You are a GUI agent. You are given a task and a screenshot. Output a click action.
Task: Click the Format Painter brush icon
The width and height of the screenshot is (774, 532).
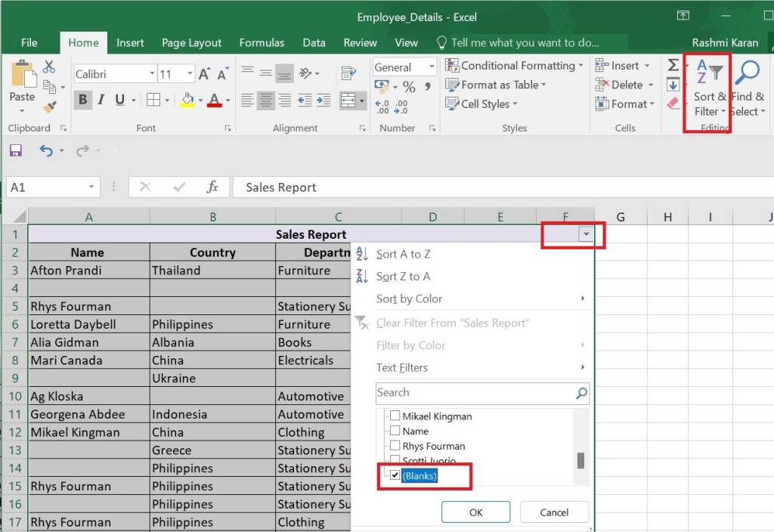pyautogui.click(x=50, y=108)
